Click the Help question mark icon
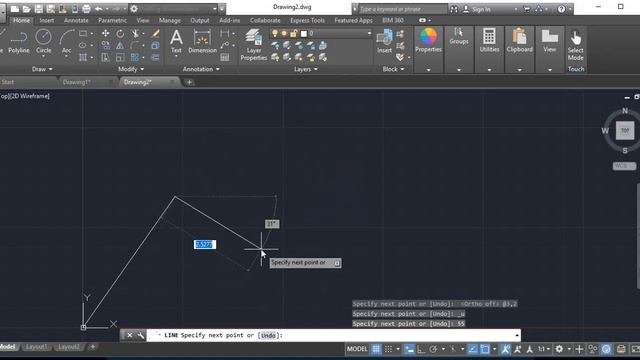Viewport: 640px width, 360px height. [562, 9]
